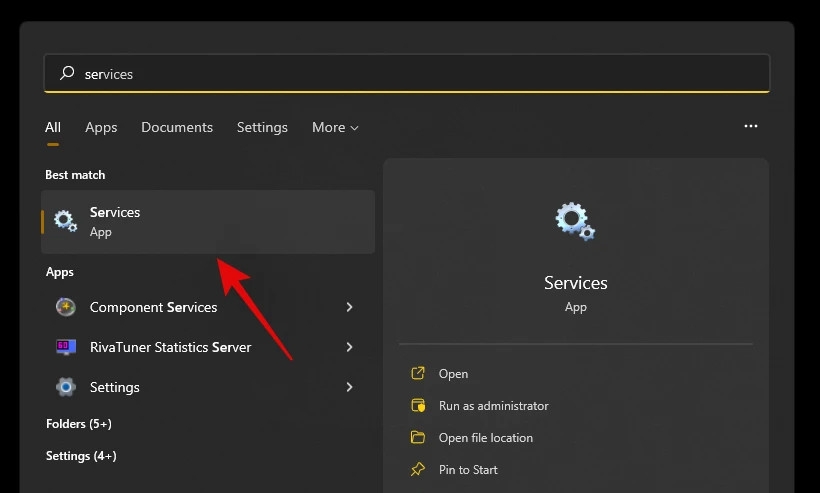Viewport: 820px width, 493px height.
Task: Click the search magnifier icon
Action: (x=67, y=73)
